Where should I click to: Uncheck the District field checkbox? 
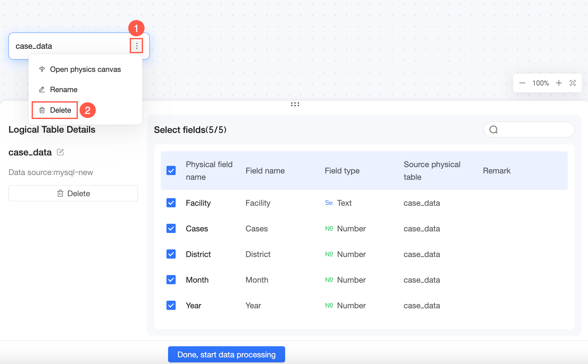coord(171,254)
